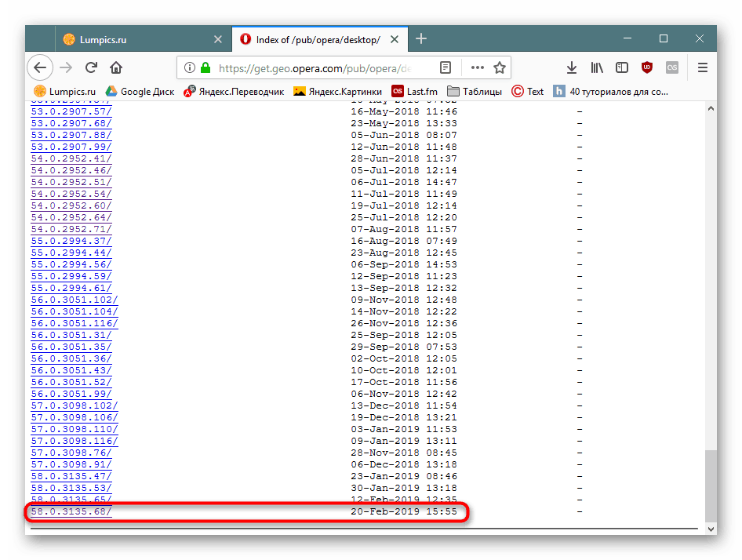Click the date 16-May-2018 11:46
742x560 pixels.
pos(404,111)
